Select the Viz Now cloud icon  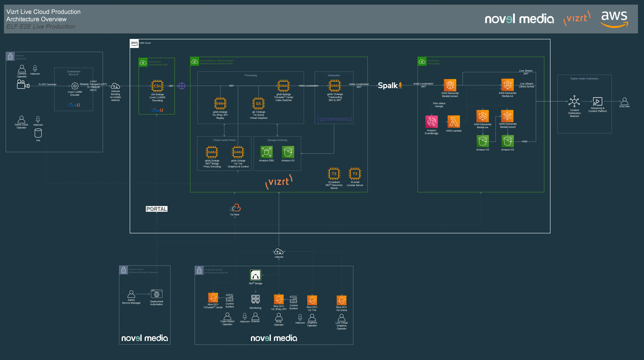point(236,208)
